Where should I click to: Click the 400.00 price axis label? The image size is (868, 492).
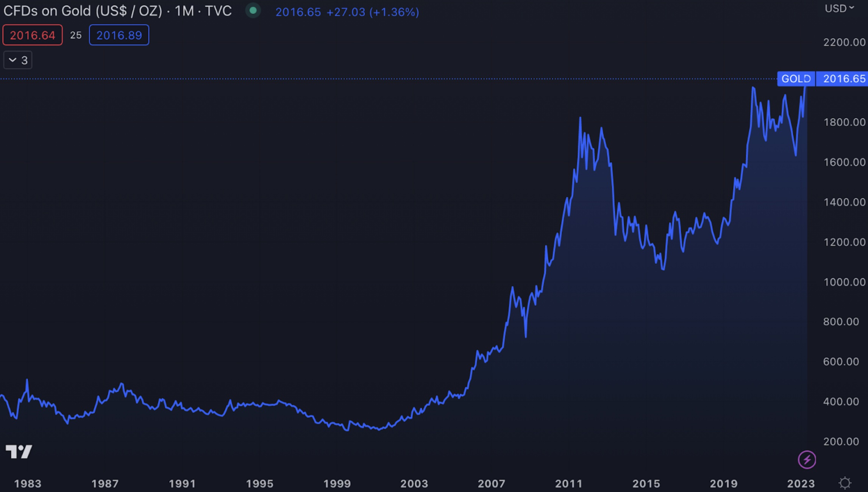(x=841, y=401)
